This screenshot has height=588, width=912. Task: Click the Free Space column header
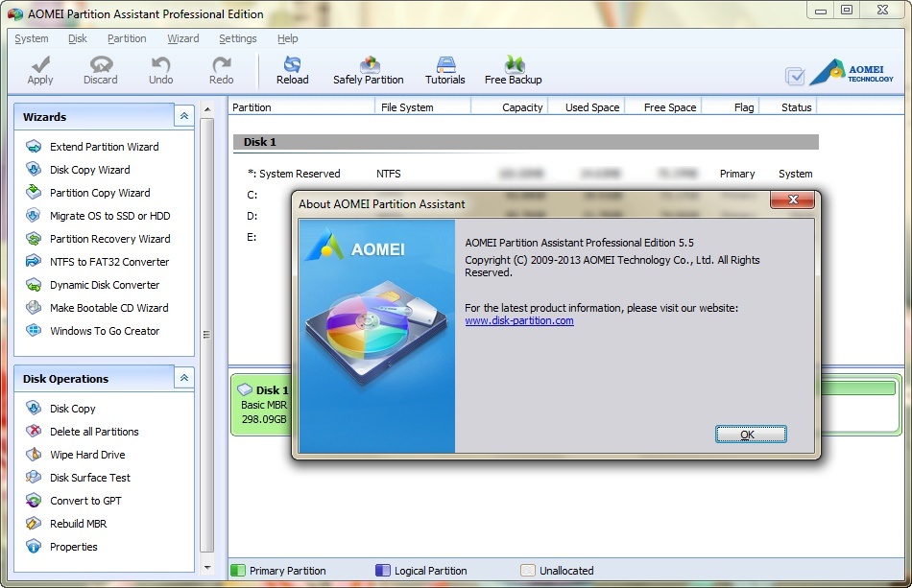pyautogui.click(x=663, y=106)
